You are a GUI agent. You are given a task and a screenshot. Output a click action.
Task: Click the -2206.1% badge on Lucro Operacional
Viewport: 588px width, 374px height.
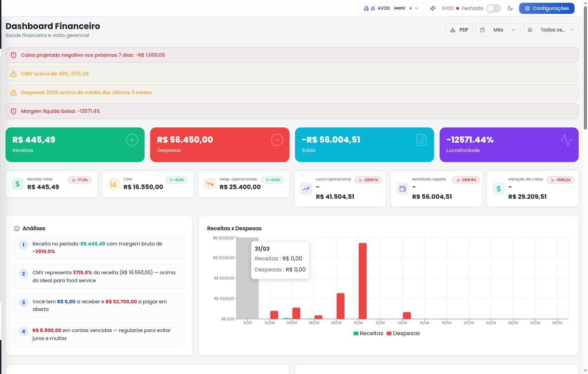(368, 180)
